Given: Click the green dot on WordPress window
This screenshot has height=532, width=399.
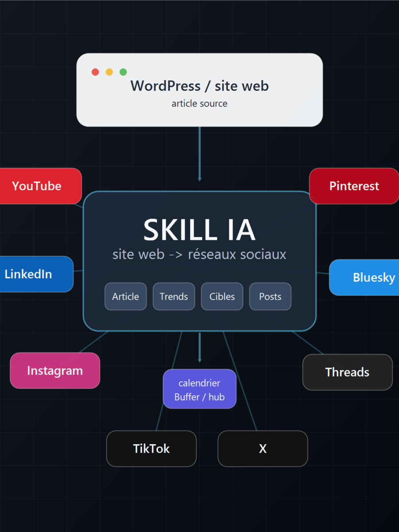Looking at the screenshot, I should (x=123, y=72).
